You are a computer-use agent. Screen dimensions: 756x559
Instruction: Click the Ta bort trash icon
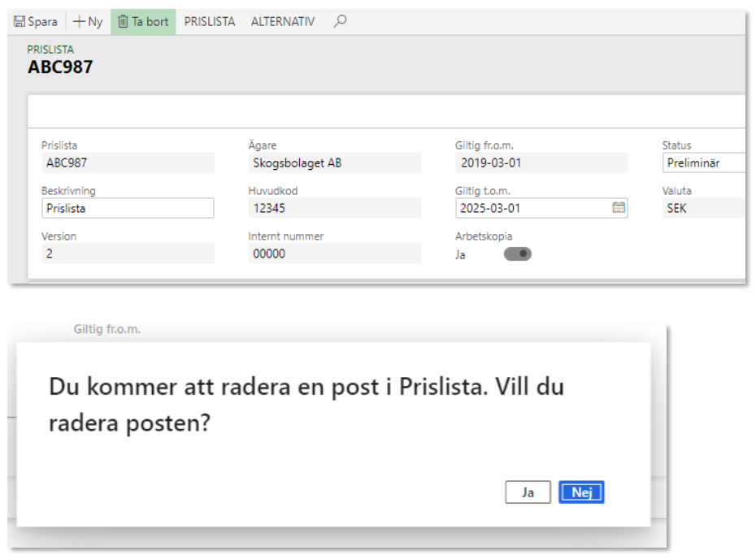tap(123, 22)
